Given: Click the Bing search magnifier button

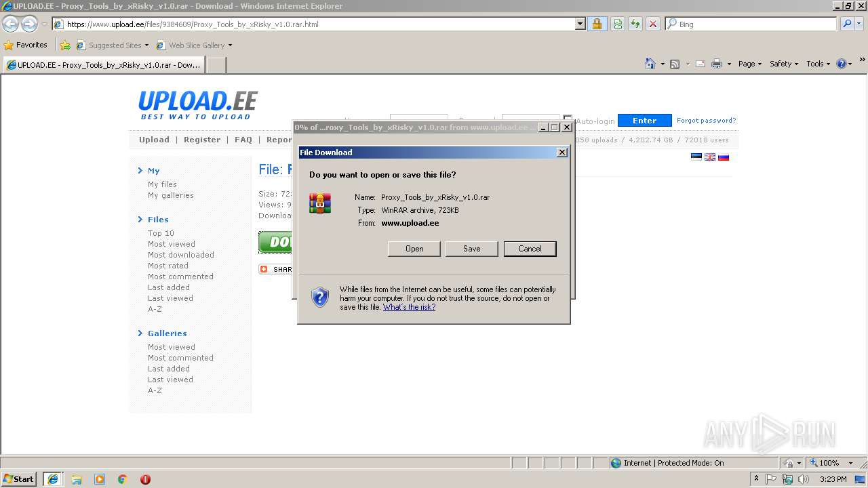Looking at the screenshot, I should click(x=847, y=24).
